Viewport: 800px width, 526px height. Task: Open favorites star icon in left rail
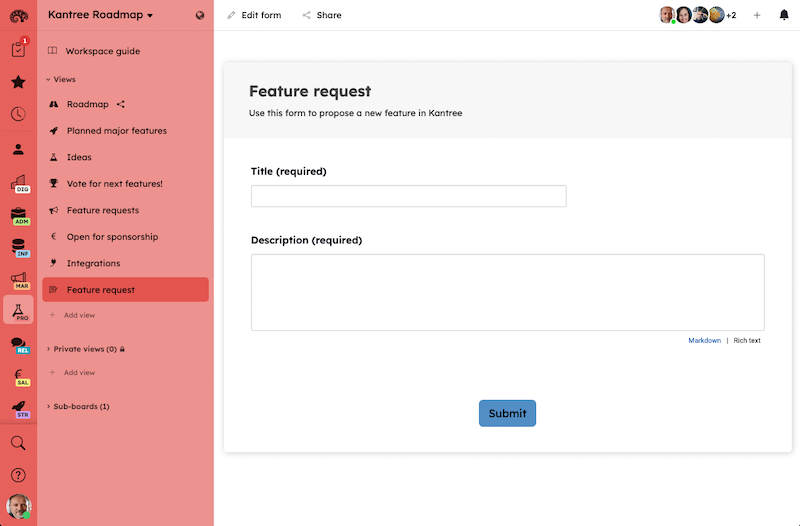coord(18,82)
